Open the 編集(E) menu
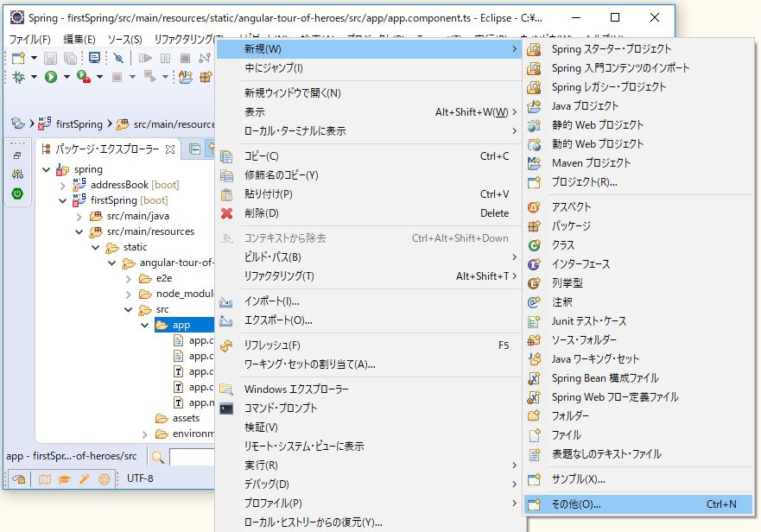761x532 pixels. pyautogui.click(x=79, y=40)
